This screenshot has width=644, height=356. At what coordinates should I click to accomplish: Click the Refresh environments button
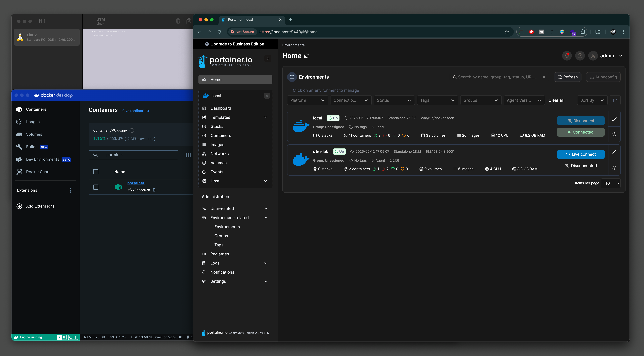[567, 77]
